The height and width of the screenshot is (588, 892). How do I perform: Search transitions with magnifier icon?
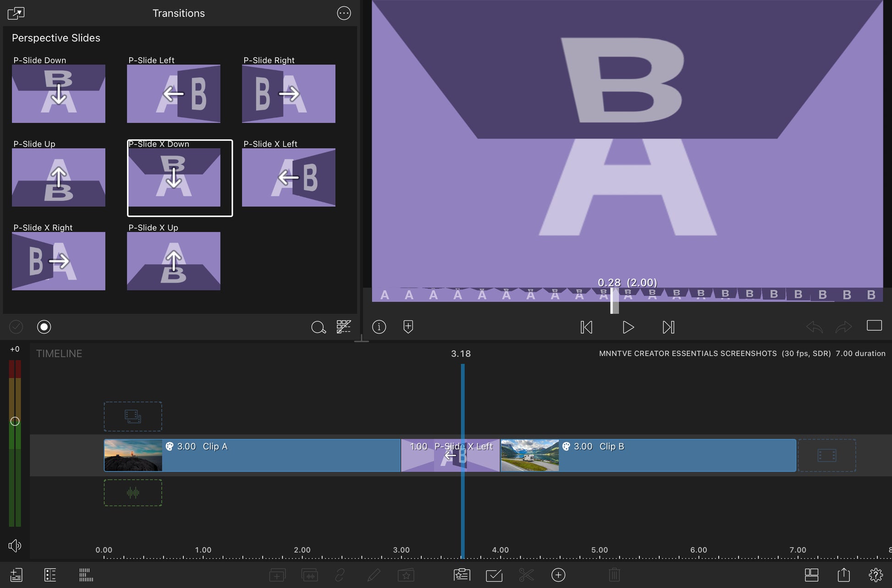[x=318, y=327]
